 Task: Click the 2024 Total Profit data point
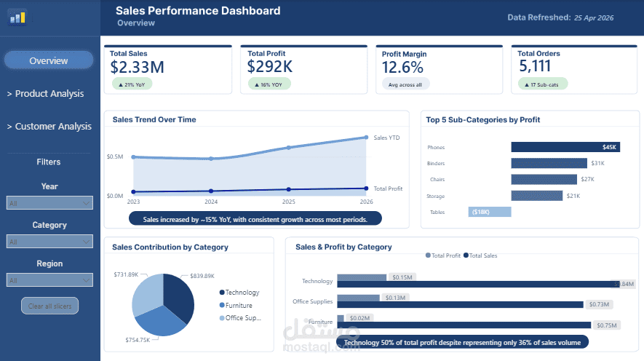[211, 191]
